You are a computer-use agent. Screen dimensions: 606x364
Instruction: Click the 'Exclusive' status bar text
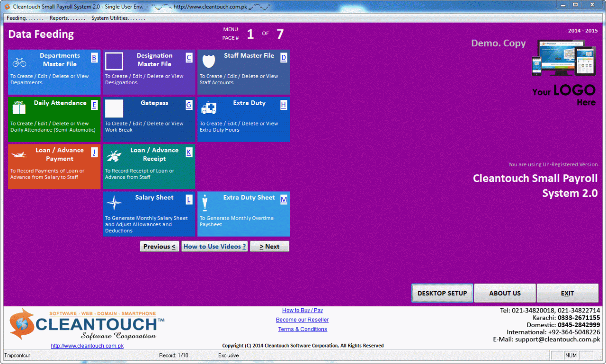228,355
